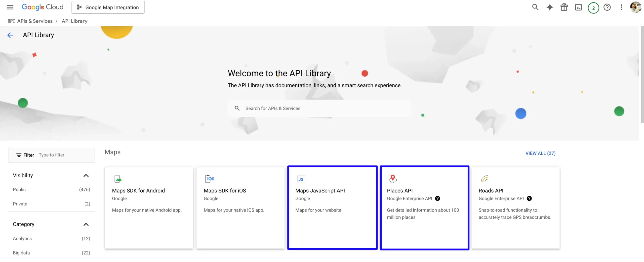
Task: Click the page vertical scrollbar
Action: 642,75
